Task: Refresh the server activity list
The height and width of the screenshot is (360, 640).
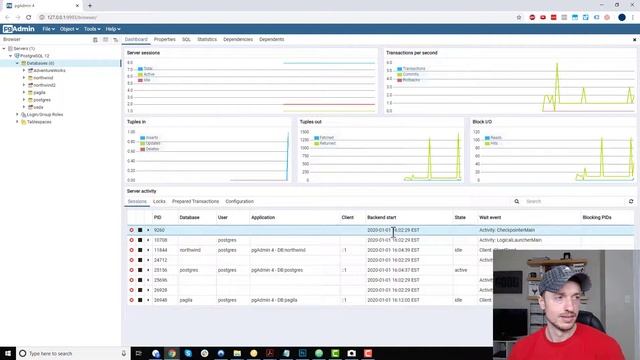Action: click(x=631, y=202)
